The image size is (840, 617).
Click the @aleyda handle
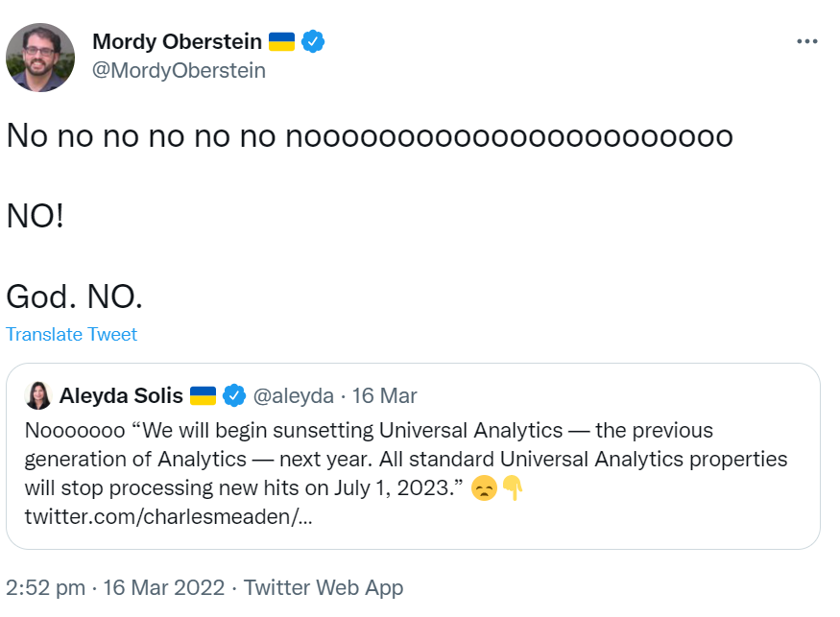point(295,395)
